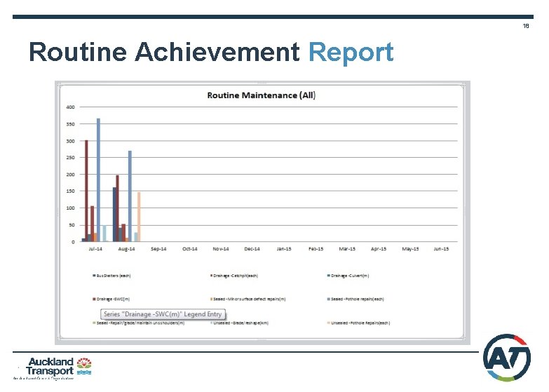
Task: Click the 0 value on vertical axis
Action: coord(73,242)
